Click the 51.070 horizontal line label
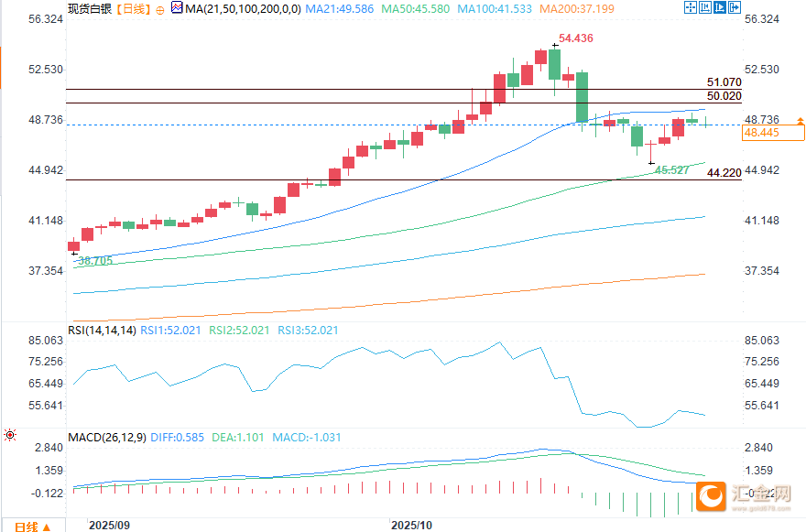806x532 pixels. coord(724,82)
